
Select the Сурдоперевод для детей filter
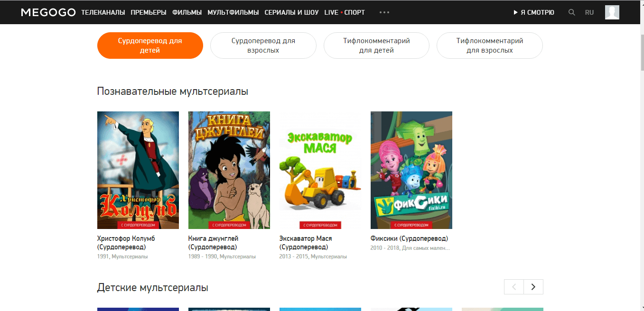tap(150, 46)
